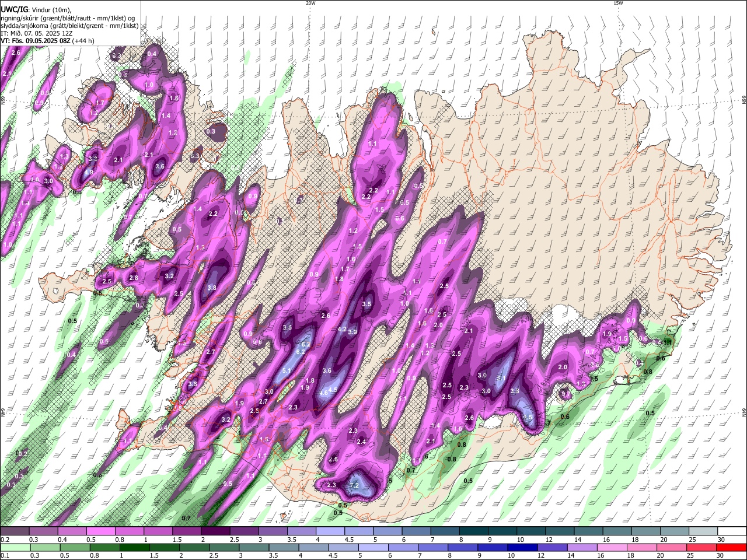Click the deep navy 10–12 swatch in bottom legend
This screenshot has height=560, width=747.
(x=522, y=547)
